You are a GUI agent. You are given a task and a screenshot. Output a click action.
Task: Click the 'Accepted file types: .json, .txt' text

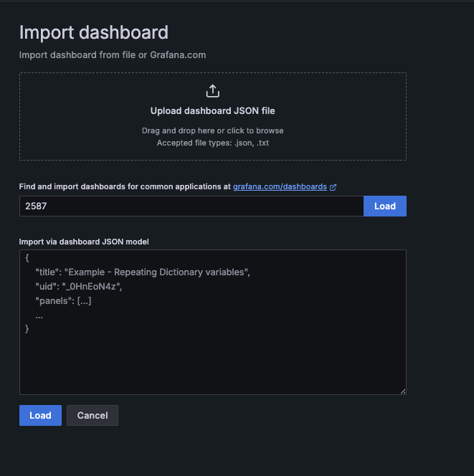point(212,143)
